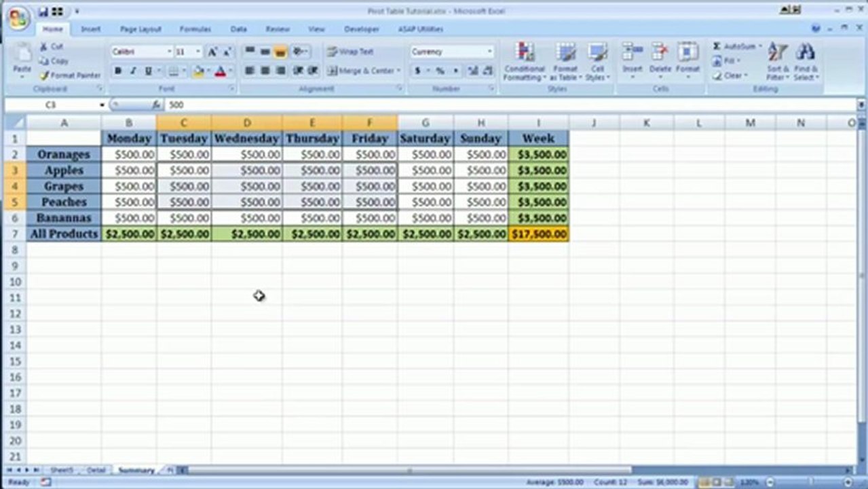The image size is (868, 489).
Task: Open the fill color dropdown arrow
Action: coord(208,71)
